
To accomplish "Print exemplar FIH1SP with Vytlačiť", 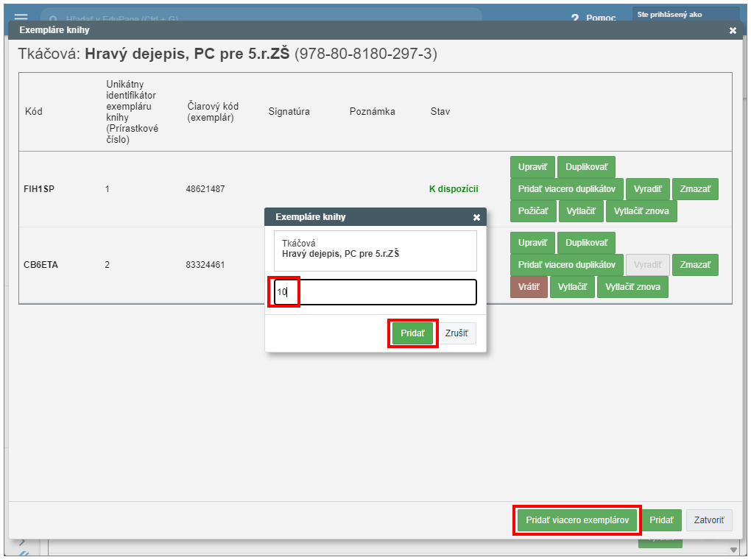I will point(580,211).
